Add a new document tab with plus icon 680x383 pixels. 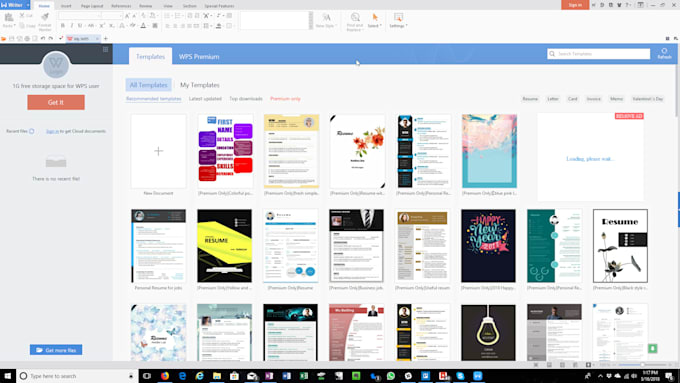pos(105,39)
